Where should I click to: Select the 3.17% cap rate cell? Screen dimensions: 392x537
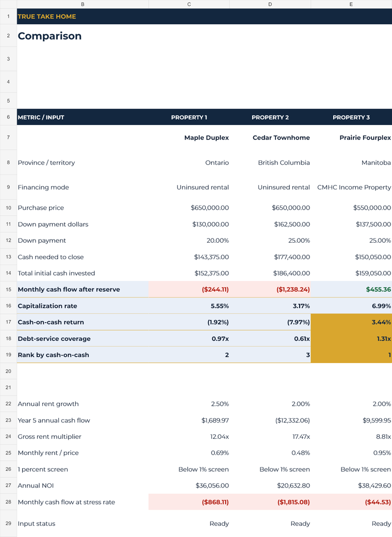(x=270, y=306)
